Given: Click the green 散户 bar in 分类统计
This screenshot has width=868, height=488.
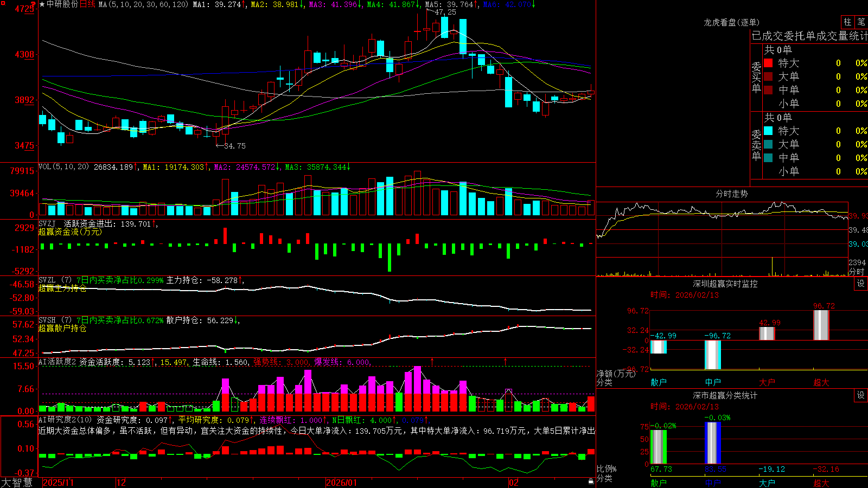Looking at the screenshot, I should [x=659, y=447].
